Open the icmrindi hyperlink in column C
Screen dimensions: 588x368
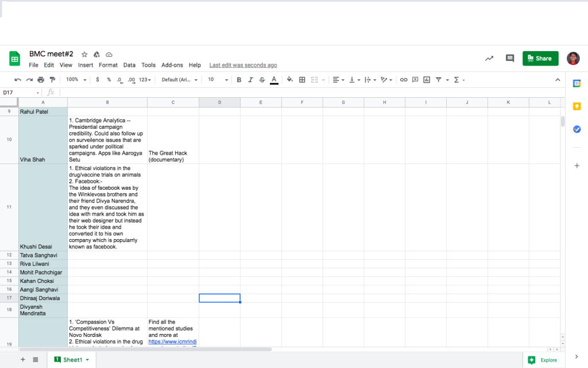172,342
